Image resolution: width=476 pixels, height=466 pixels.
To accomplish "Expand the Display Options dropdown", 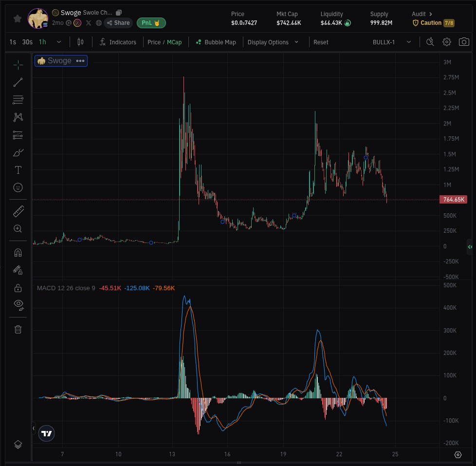I will (x=273, y=42).
